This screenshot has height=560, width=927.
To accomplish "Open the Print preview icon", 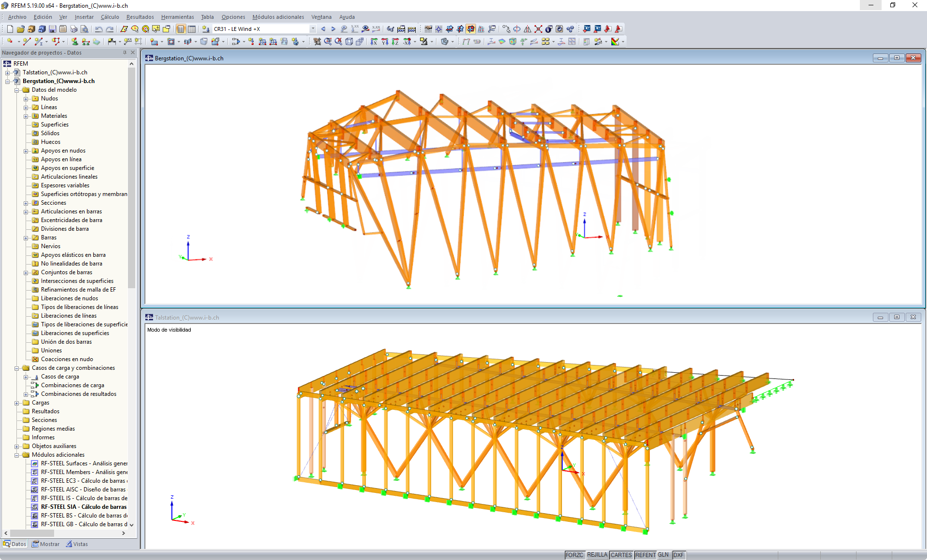I will point(84,29).
